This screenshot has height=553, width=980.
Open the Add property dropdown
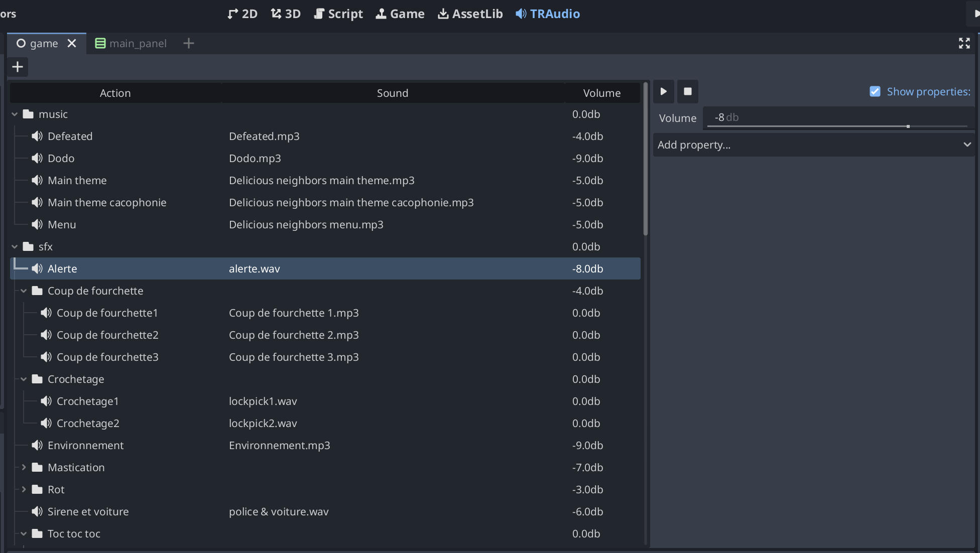[x=813, y=145]
